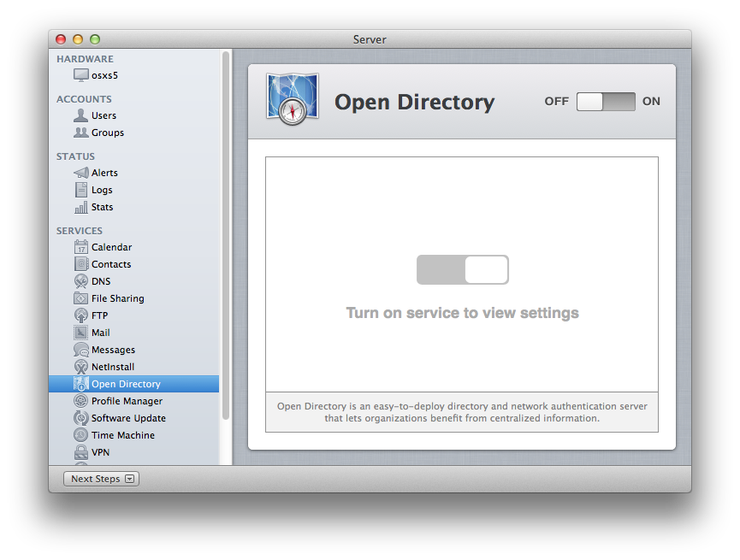Click the File Sharing folder icon

click(80, 298)
